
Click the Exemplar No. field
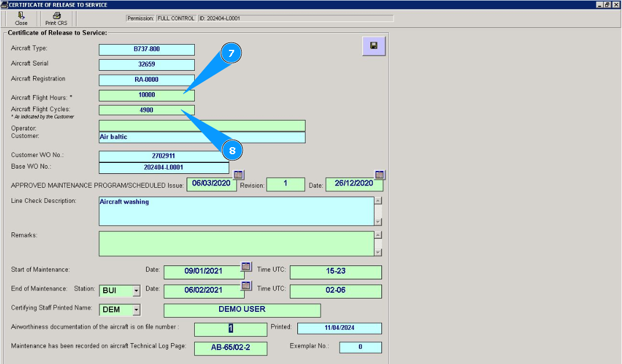(x=361, y=347)
